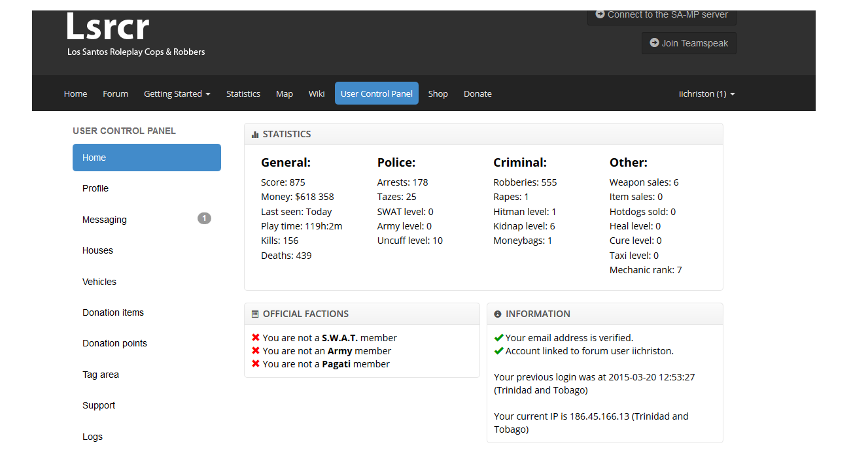Click the previous login timestamp text
The image size is (868, 468).
click(x=595, y=384)
